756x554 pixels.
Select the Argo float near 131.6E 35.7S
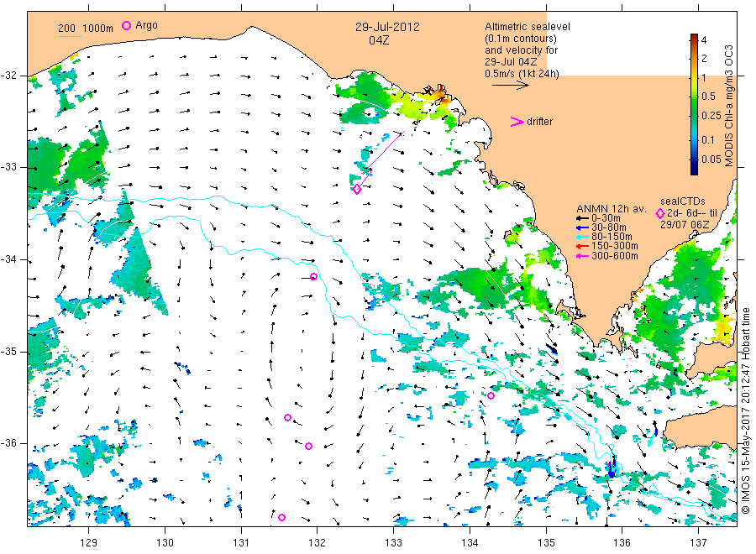[288, 418]
